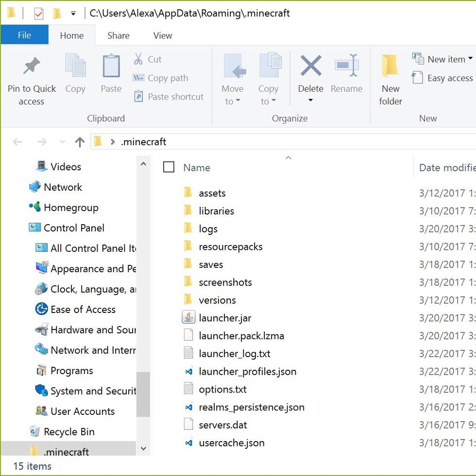Open Recycle Bin in navigation pane

click(x=68, y=431)
